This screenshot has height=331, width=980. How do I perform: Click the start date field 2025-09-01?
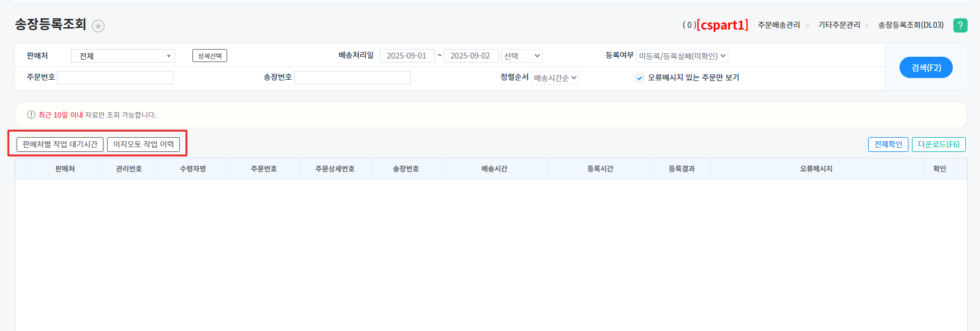(x=407, y=56)
